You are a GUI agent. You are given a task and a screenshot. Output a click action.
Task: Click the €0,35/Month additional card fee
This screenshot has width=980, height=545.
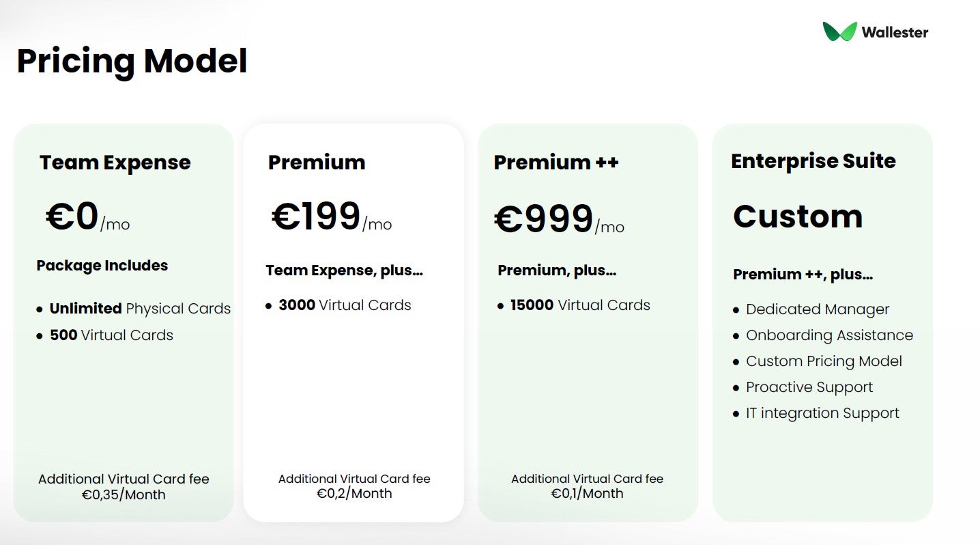pos(124,494)
